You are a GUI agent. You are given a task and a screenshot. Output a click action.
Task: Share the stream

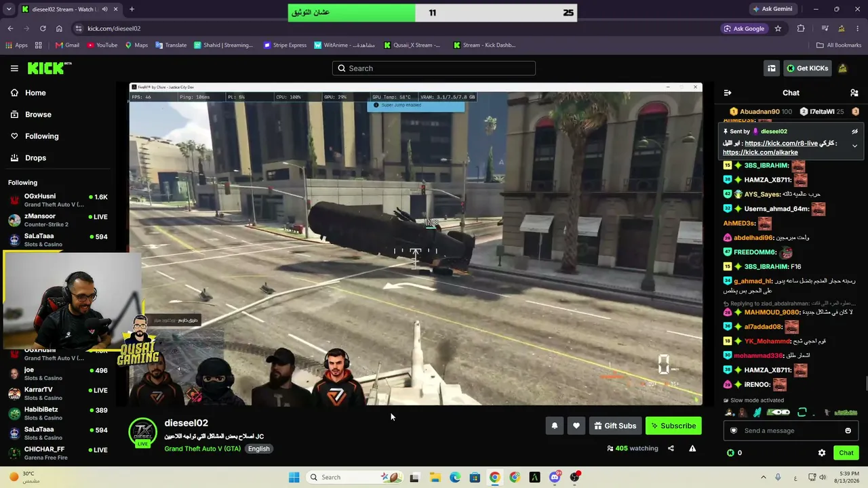click(671, 448)
